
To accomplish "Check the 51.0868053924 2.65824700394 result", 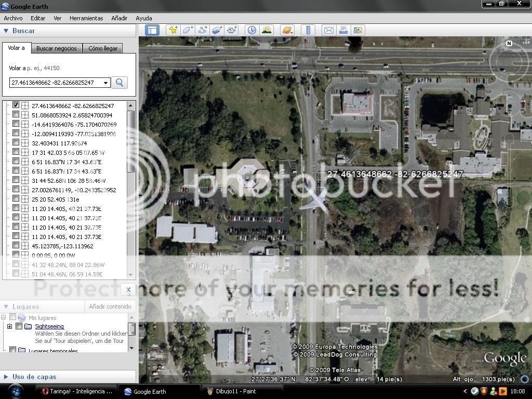I will click(16, 114).
